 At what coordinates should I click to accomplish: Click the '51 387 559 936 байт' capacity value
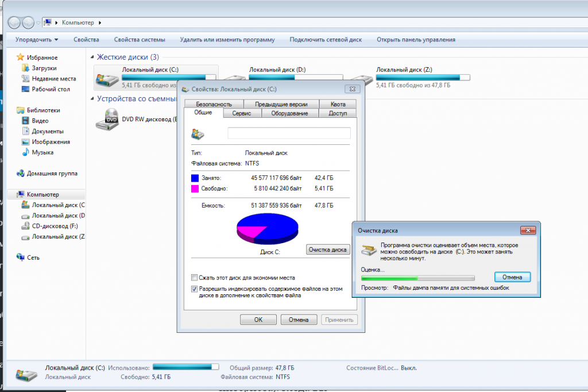click(276, 205)
